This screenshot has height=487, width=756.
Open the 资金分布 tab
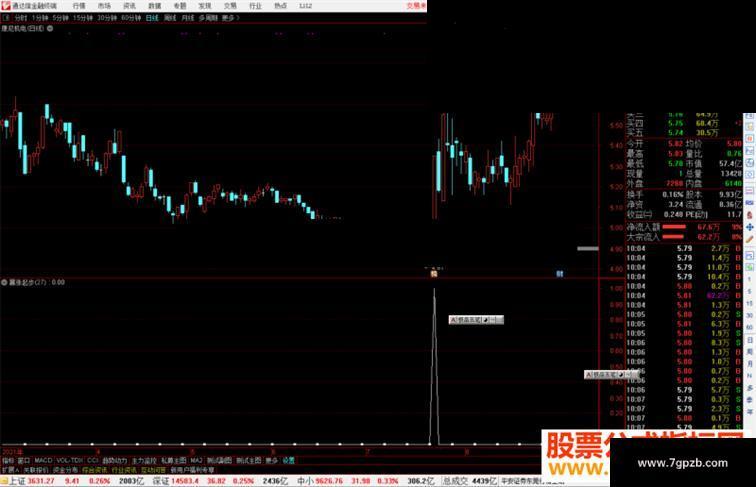[x=65, y=470]
